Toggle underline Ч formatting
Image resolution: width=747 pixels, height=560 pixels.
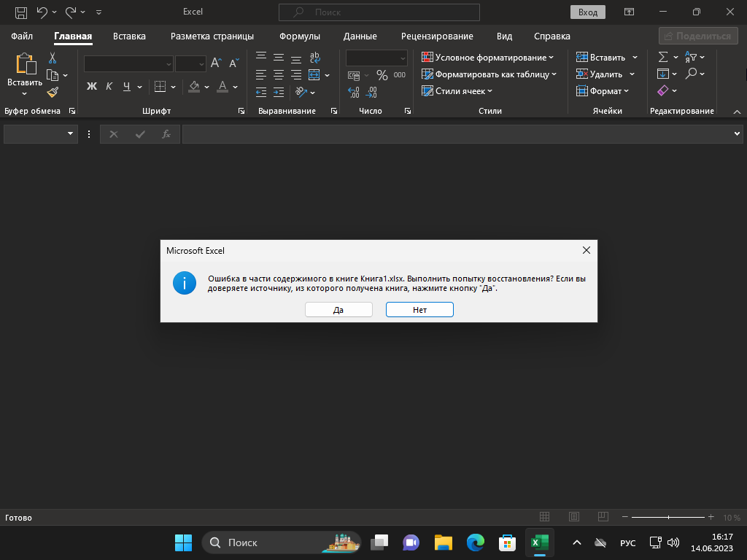(126, 86)
